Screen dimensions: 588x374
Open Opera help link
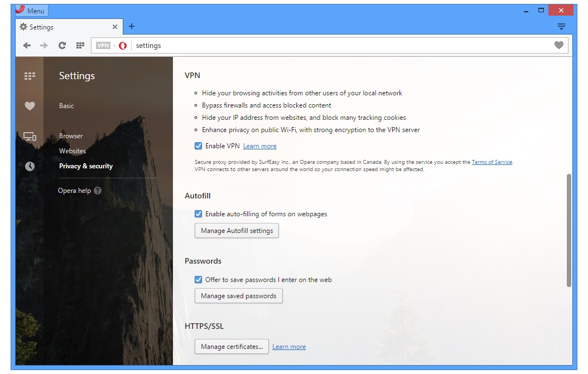coord(74,191)
